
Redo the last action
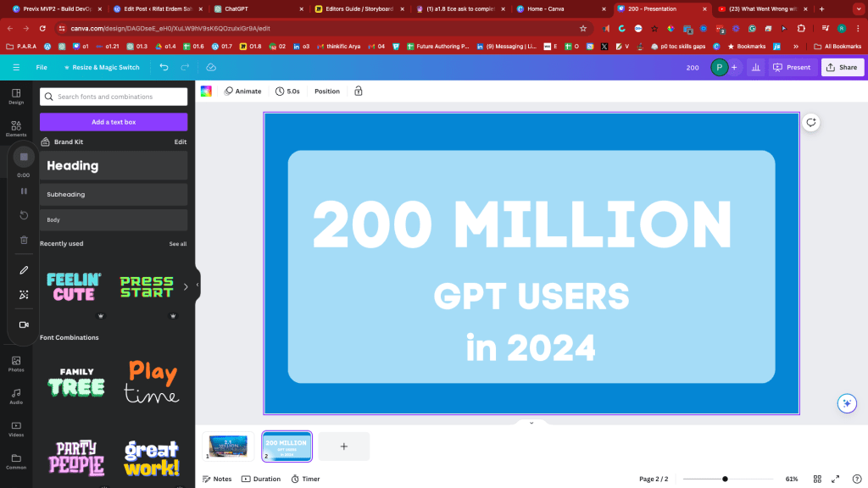185,68
